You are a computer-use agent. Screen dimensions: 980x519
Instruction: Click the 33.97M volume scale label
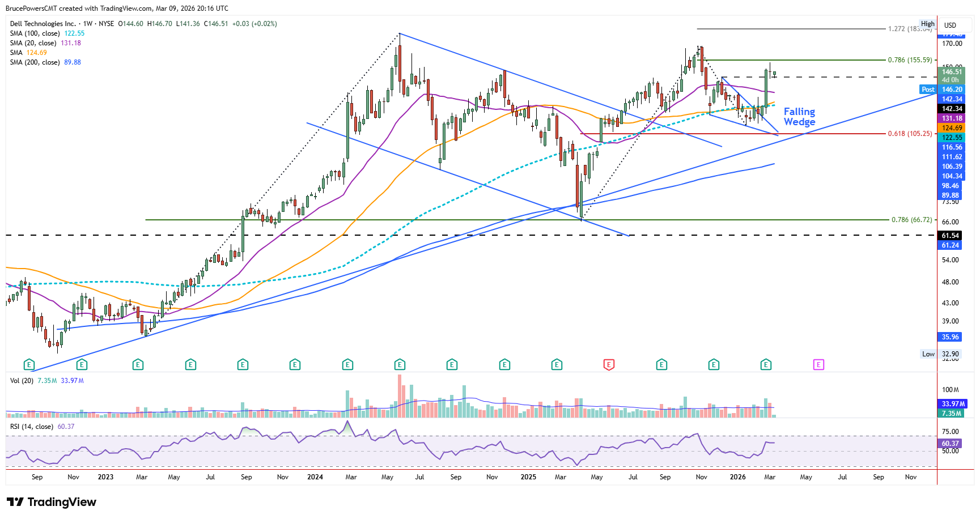click(x=953, y=404)
